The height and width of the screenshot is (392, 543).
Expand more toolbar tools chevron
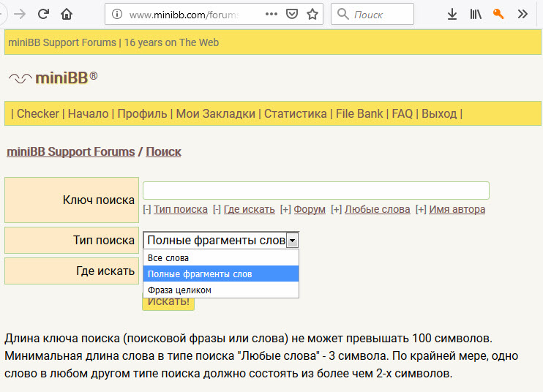[523, 14]
